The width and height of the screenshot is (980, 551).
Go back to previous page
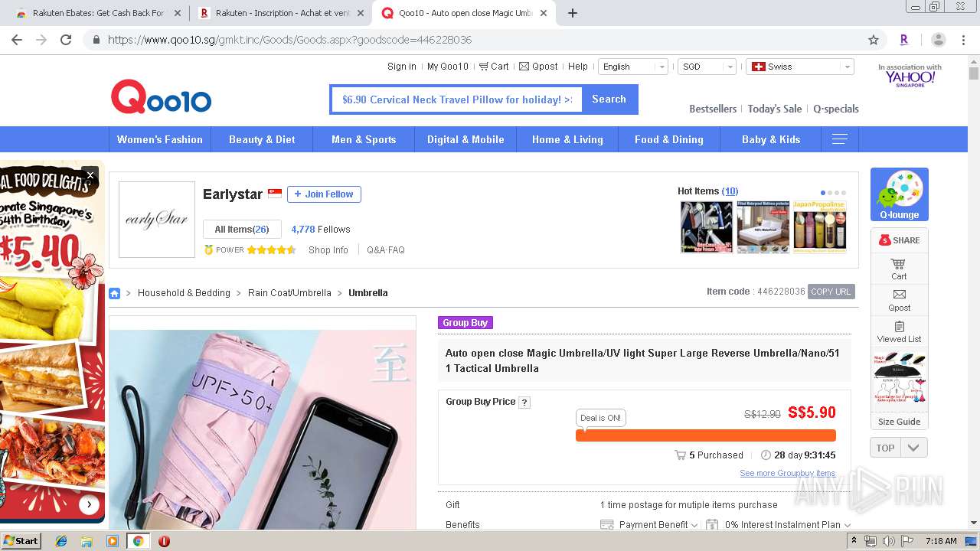pyautogui.click(x=17, y=40)
